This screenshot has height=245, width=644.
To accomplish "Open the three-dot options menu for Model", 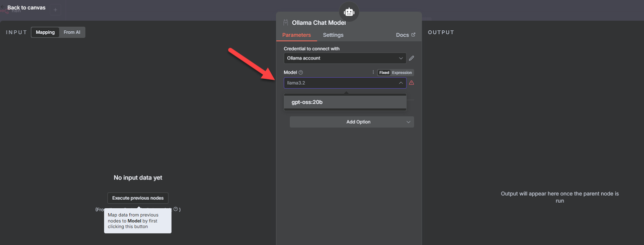I will click(x=373, y=73).
